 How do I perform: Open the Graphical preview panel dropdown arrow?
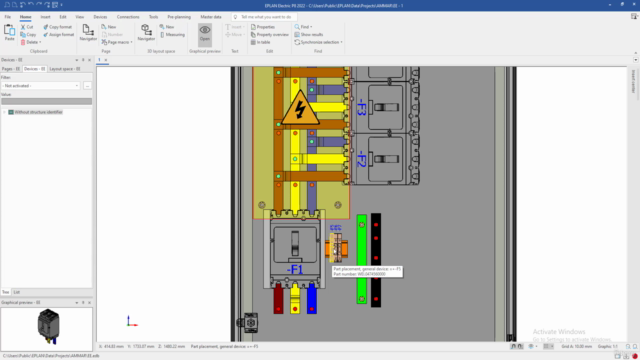[77, 303]
